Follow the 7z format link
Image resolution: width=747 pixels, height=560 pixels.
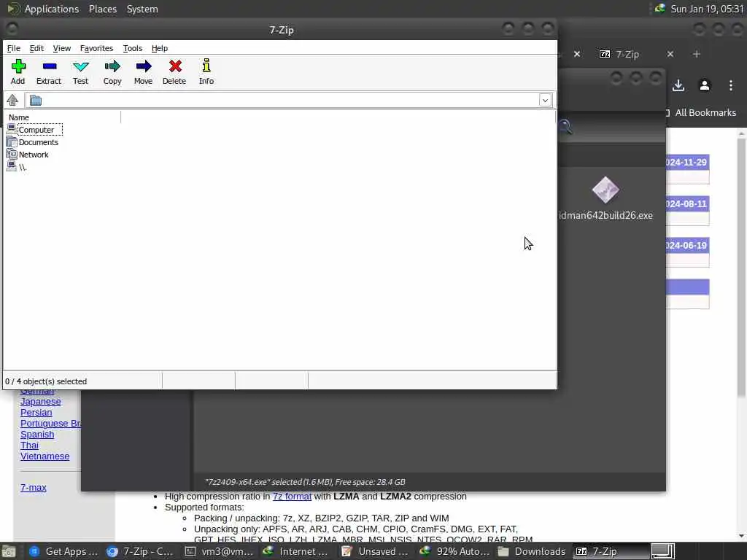292,496
